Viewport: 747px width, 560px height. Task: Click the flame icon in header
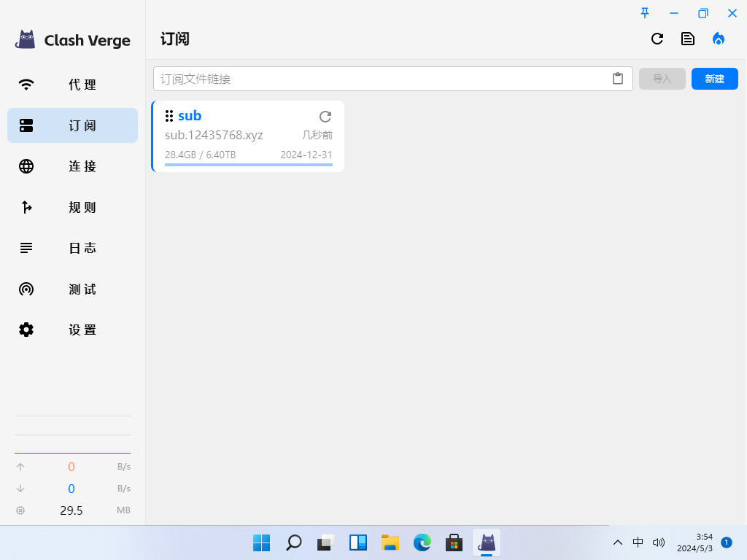[719, 39]
